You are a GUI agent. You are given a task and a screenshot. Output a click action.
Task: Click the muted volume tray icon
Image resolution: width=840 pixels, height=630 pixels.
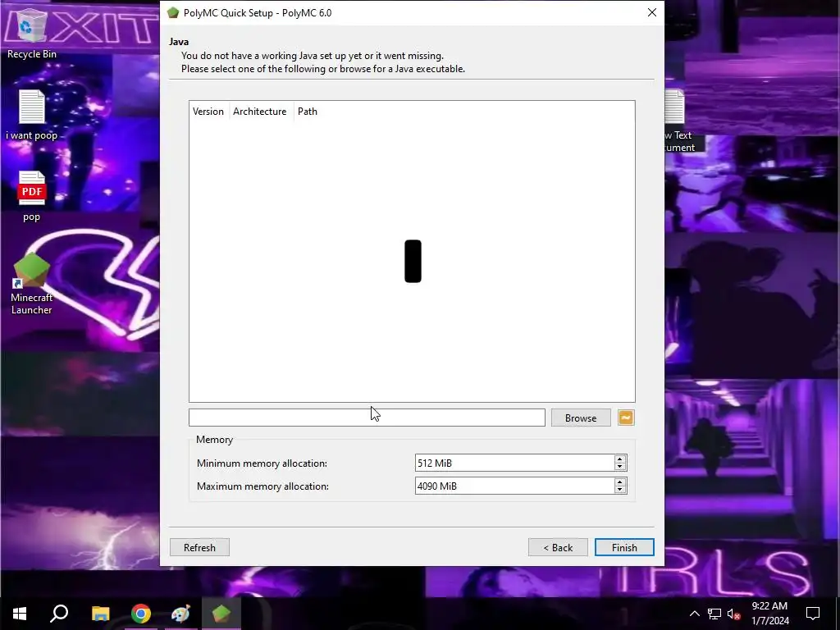(x=734, y=614)
